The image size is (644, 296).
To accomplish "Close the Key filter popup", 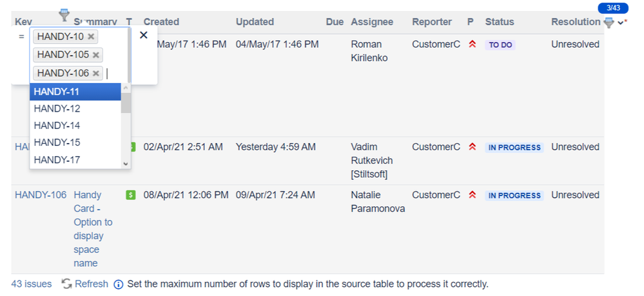I will 143,35.
